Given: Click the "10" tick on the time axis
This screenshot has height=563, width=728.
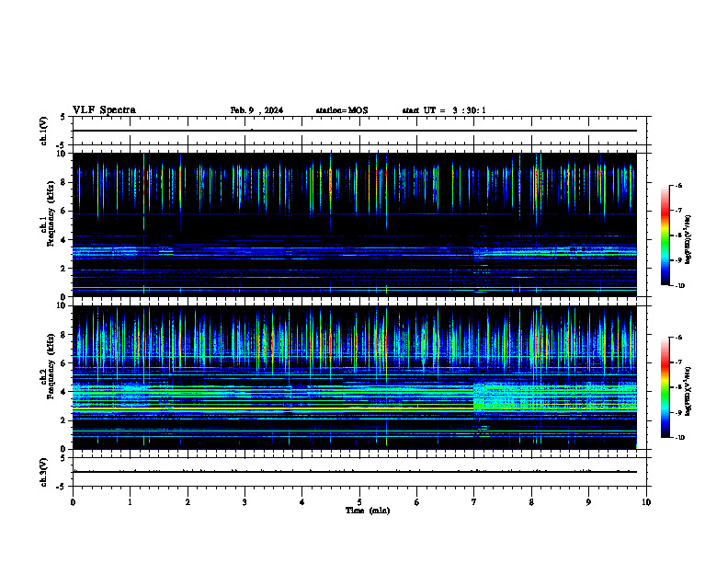Looking at the screenshot, I should tap(646, 502).
